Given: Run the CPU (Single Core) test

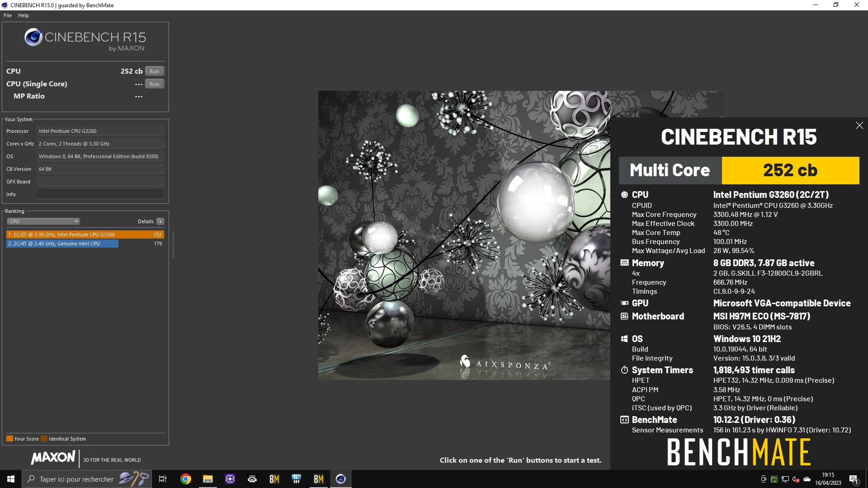Looking at the screenshot, I should coord(155,84).
